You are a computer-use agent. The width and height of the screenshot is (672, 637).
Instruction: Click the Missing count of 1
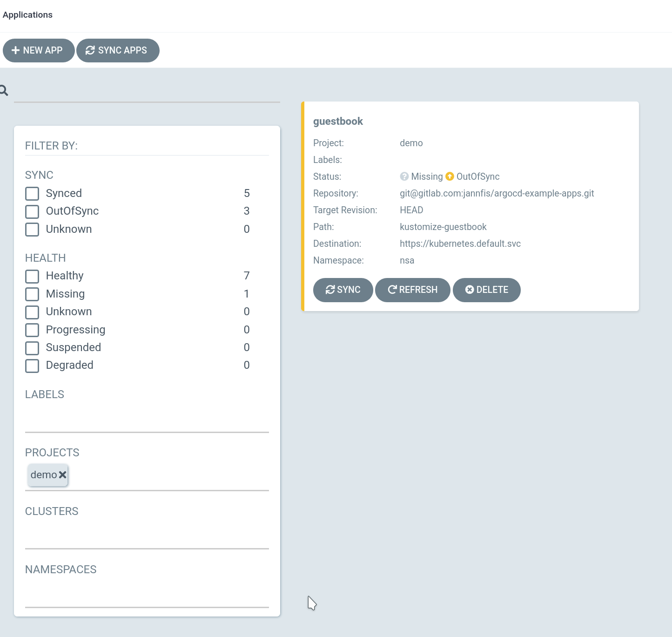click(x=247, y=294)
